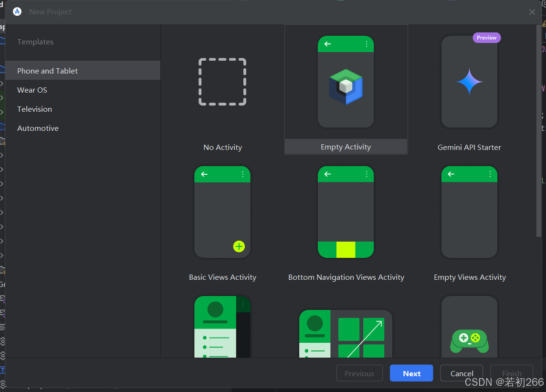
Task: Click the Preview badge on Gemini template
Action: 486,38
